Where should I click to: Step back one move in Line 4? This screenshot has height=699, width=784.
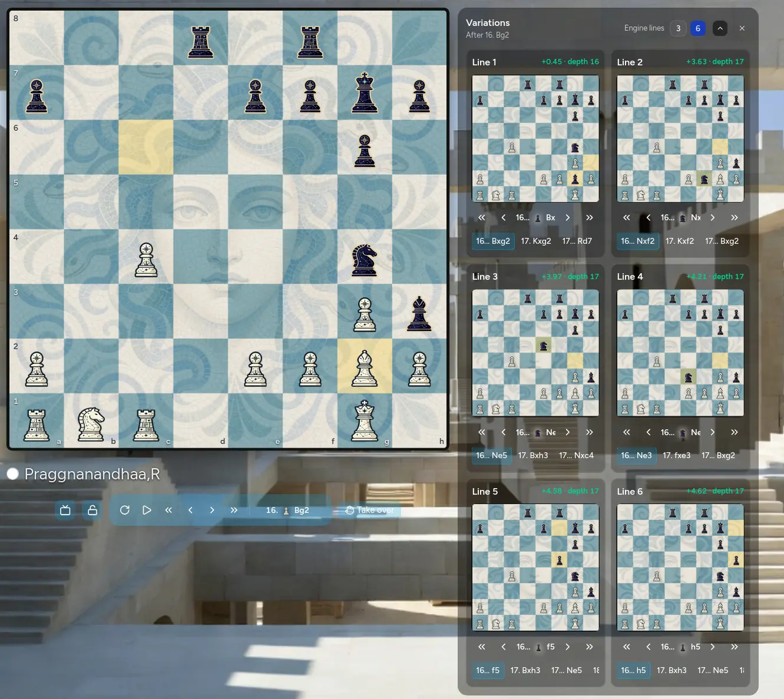(x=649, y=432)
